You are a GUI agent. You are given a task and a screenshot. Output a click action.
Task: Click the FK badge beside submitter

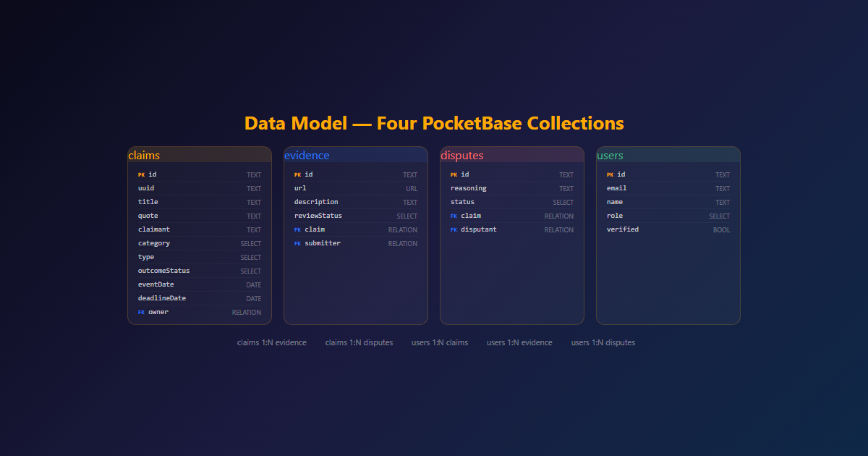point(298,243)
